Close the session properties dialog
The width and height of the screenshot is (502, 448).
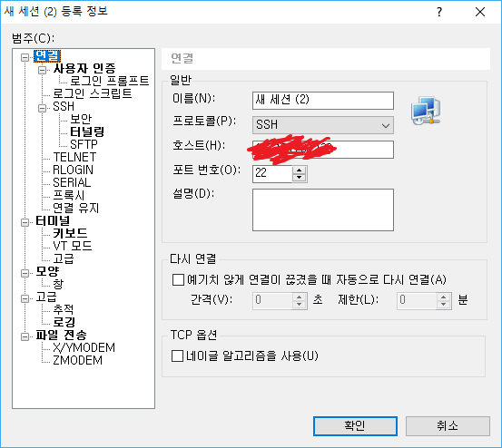pyautogui.click(x=480, y=12)
